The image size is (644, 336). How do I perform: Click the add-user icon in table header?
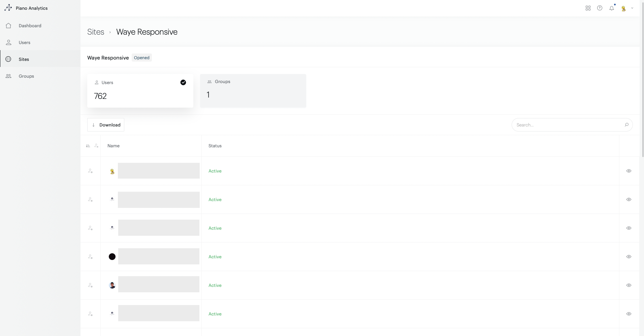tap(96, 146)
